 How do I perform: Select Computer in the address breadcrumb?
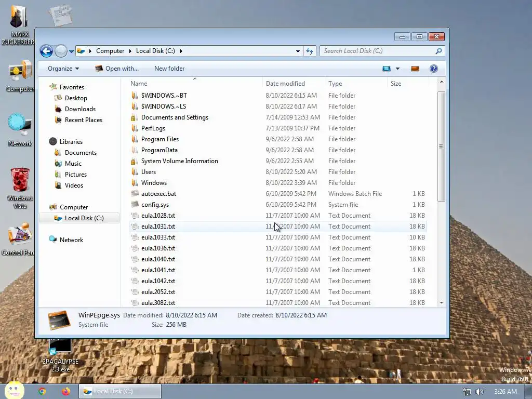click(x=110, y=51)
